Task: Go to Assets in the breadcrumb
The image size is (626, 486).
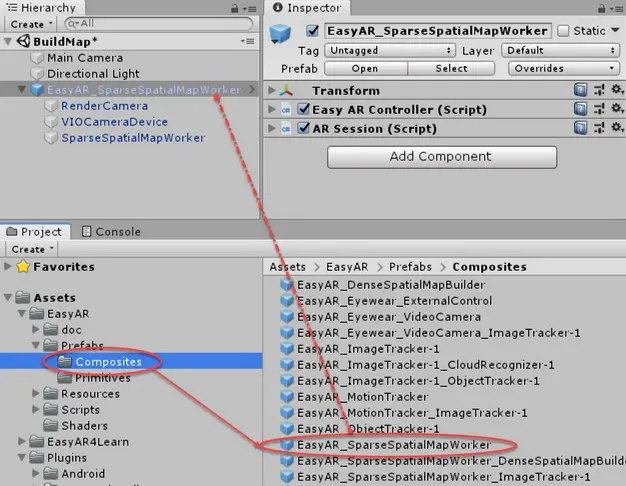Action: pos(287,267)
